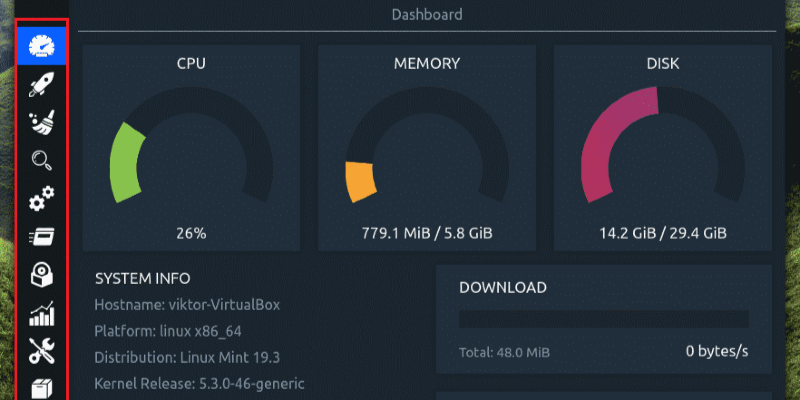Click the DOWNLOAD progress bar
Viewport: 800px width, 400px height.
[603, 319]
